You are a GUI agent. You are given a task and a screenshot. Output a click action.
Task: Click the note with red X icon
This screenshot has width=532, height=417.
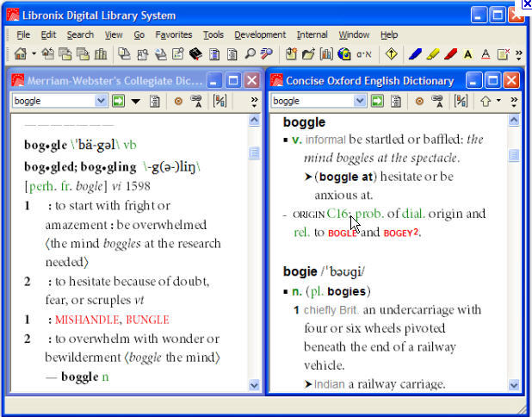point(503,53)
